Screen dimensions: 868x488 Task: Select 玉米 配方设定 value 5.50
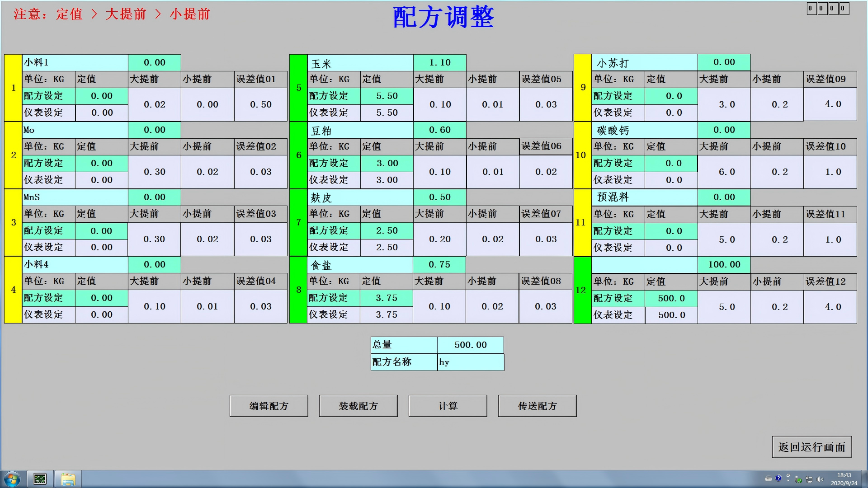click(x=387, y=96)
